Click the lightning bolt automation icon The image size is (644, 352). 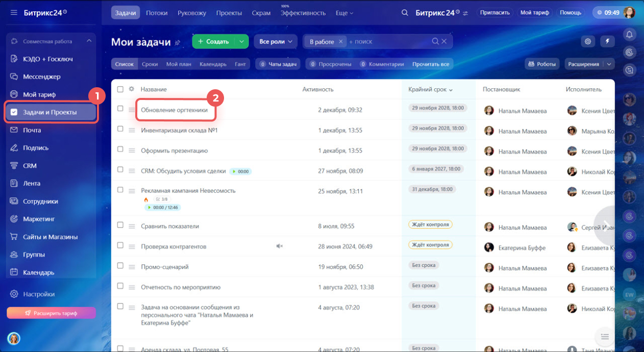[x=607, y=41]
